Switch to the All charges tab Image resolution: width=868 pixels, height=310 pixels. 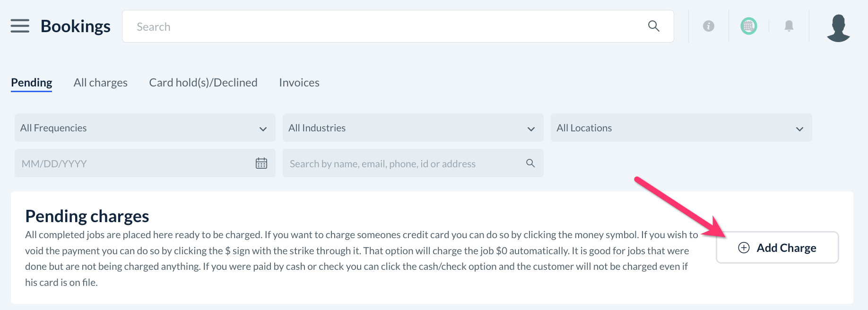(100, 83)
